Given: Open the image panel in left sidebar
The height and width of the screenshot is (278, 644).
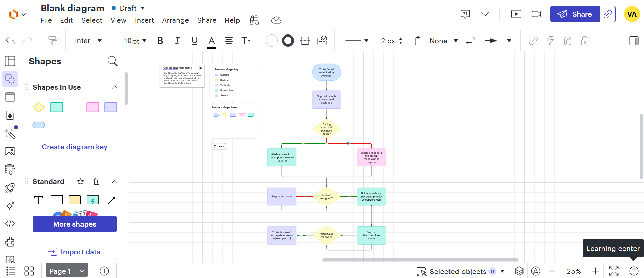Looking at the screenshot, I should tap(10, 152).
